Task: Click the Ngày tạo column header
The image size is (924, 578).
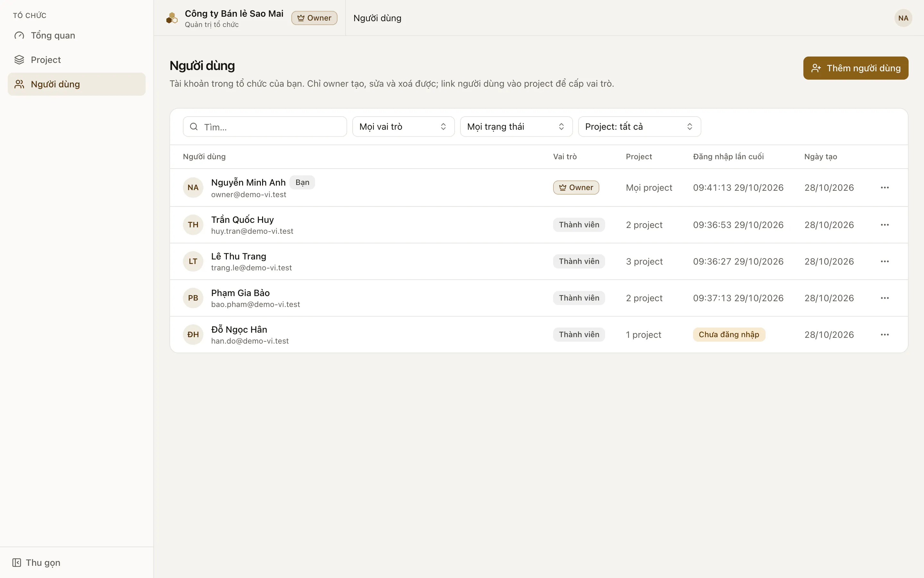Action: click(820, 157)
